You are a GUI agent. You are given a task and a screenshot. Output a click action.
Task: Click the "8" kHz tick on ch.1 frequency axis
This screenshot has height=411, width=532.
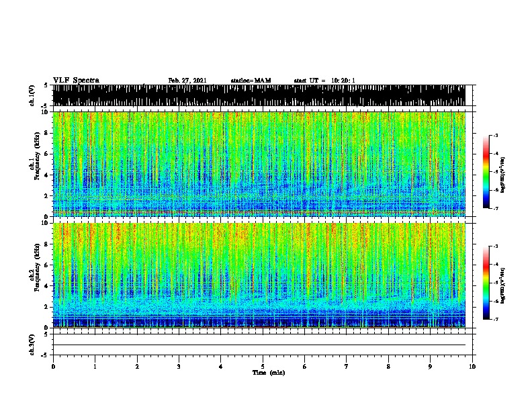[47, 133]
